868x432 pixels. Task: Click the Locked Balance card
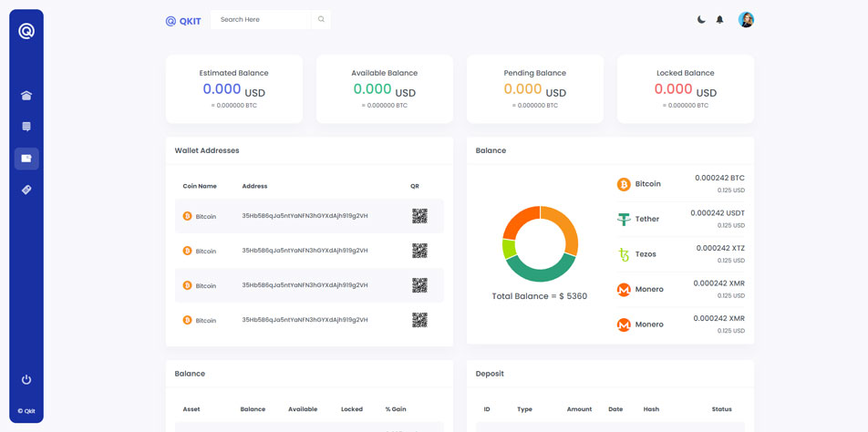(x=686, y=88)
